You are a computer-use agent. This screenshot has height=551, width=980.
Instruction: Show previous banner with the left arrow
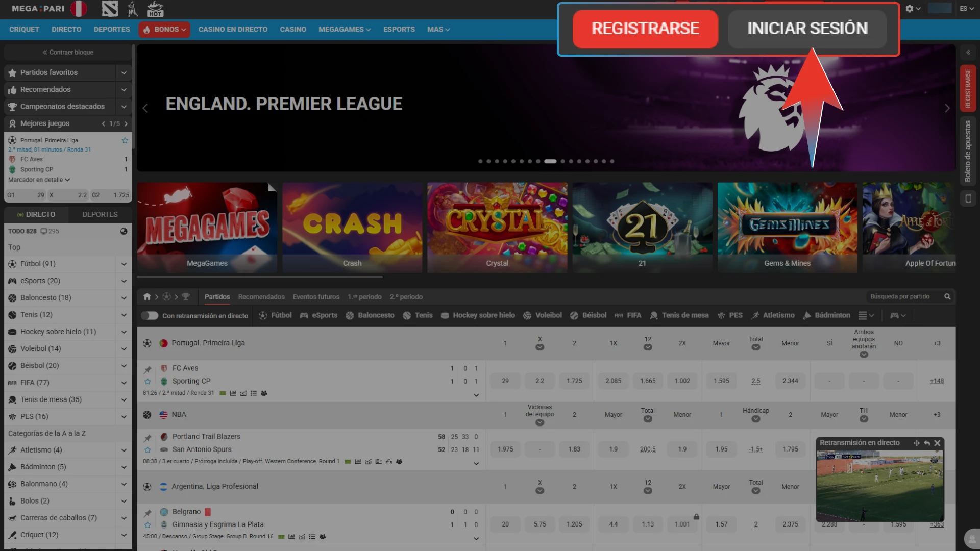click(x=145, y=108)
